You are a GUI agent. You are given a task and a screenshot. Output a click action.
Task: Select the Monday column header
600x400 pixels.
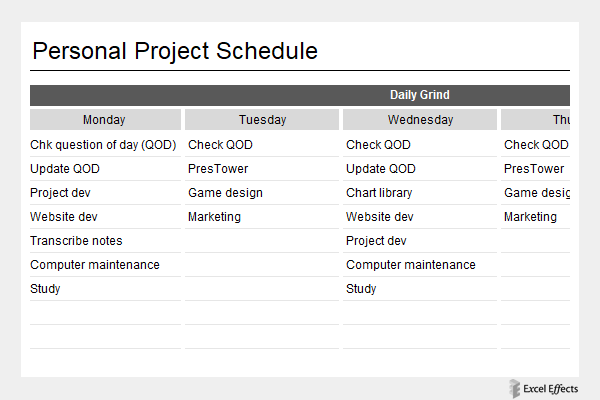pos(104,120)
